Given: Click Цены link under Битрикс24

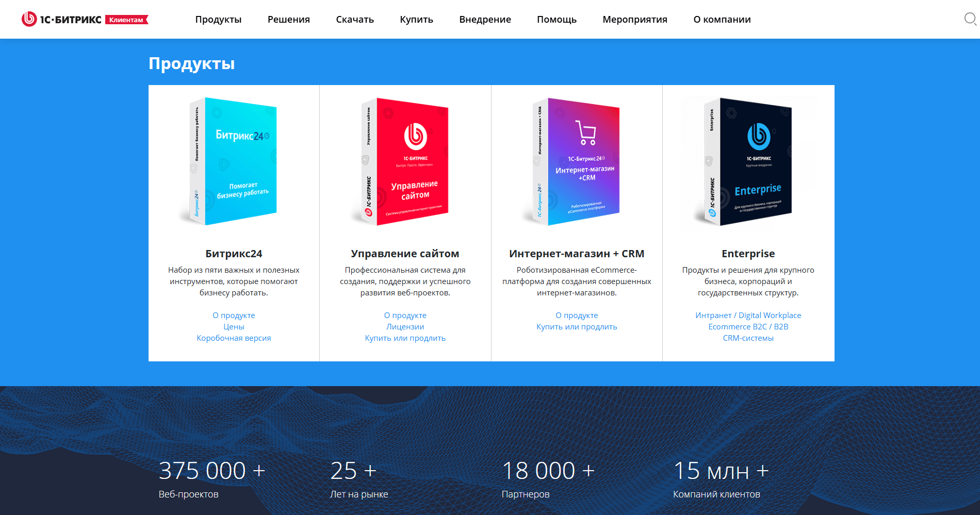Looking at the screenshot, I should click(234, 327).
